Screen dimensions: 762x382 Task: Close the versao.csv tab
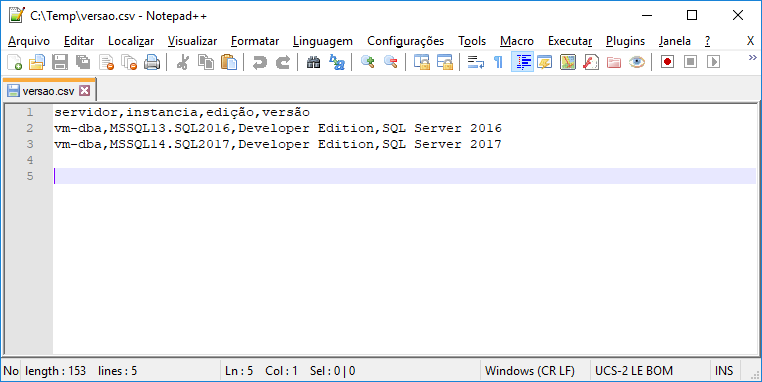pyautogui.click(x=85, y=90)
